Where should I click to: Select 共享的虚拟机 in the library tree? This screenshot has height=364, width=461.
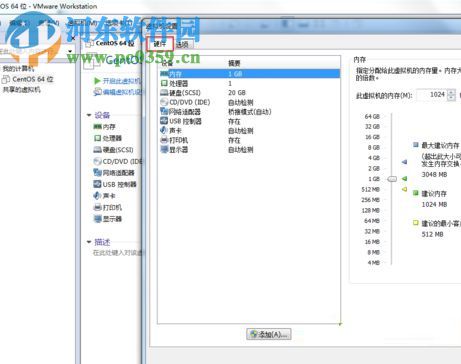(x=21, y=90)
